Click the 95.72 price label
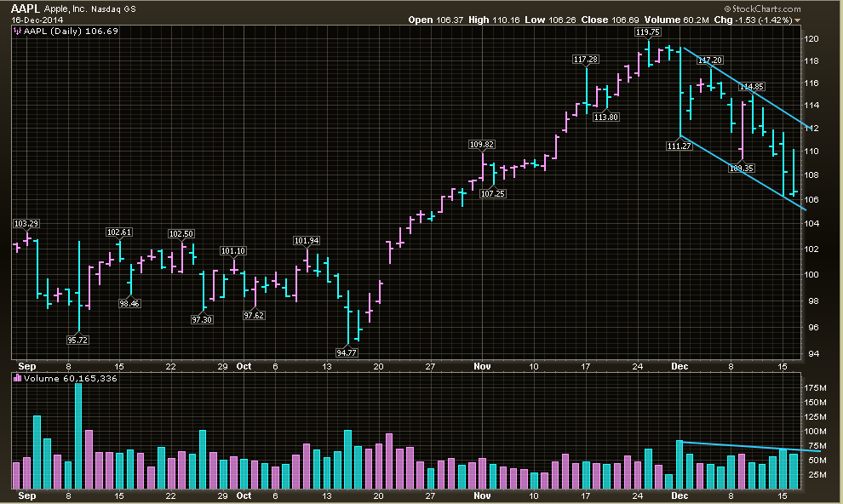The image size is (843, 504). [77, 341]
